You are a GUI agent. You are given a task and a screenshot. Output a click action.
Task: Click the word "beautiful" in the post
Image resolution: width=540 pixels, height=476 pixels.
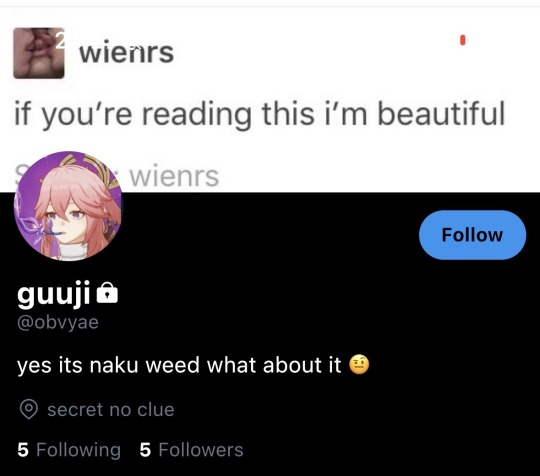click(441, 113)
